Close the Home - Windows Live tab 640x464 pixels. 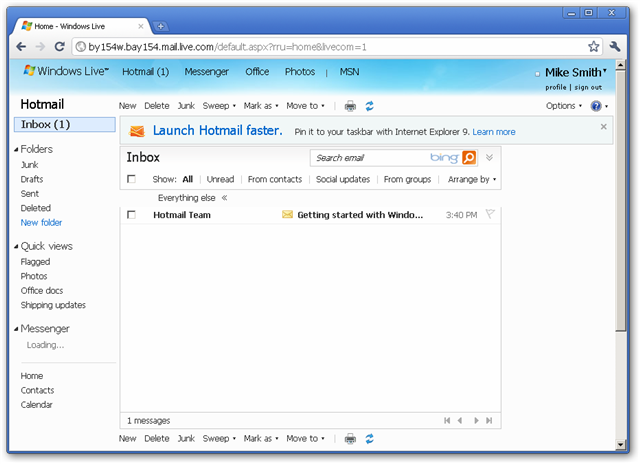(x=141, y=26)
